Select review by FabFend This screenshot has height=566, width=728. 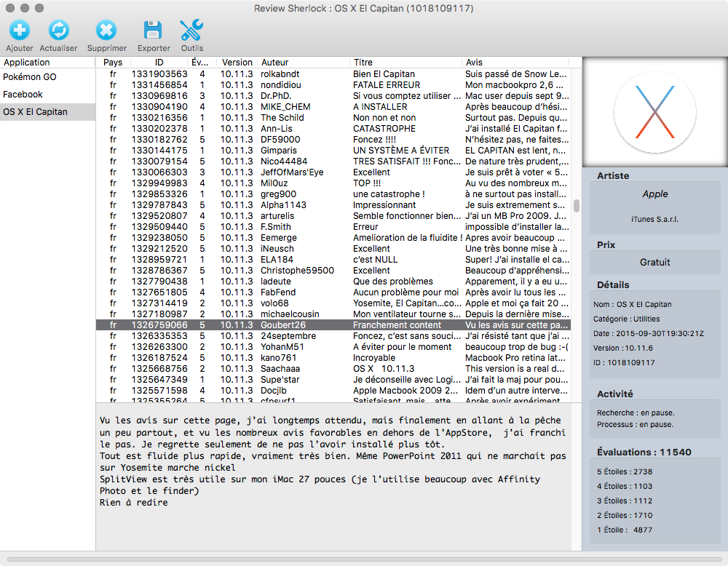(333, 292)
